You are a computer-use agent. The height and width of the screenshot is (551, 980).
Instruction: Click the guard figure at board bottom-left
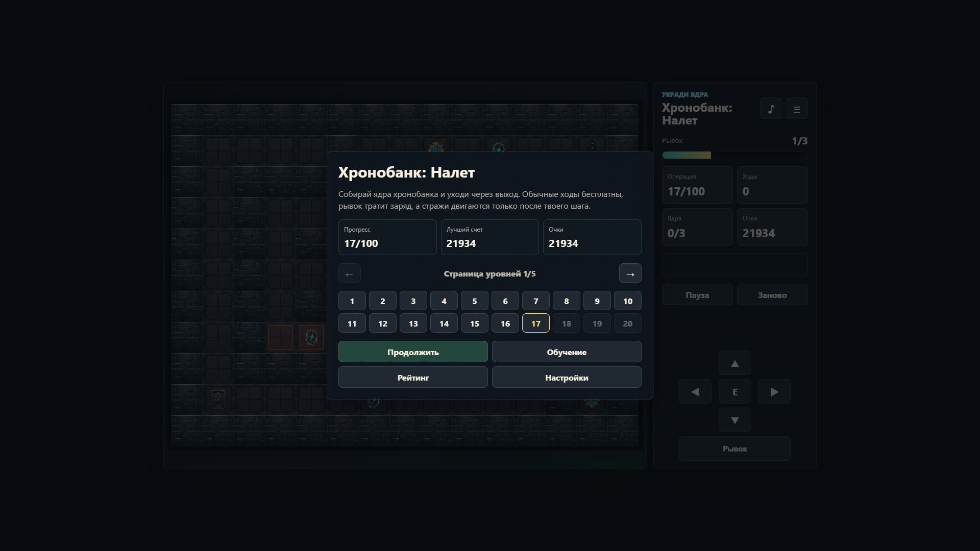point(218,399)
